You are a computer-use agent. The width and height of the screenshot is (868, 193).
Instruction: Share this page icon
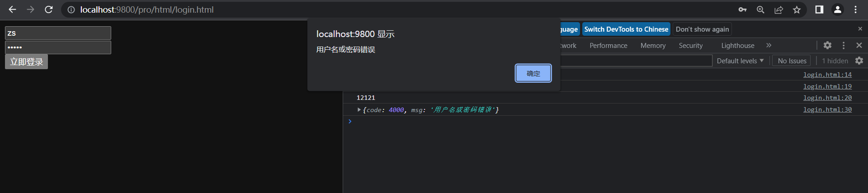click(778, 9)
